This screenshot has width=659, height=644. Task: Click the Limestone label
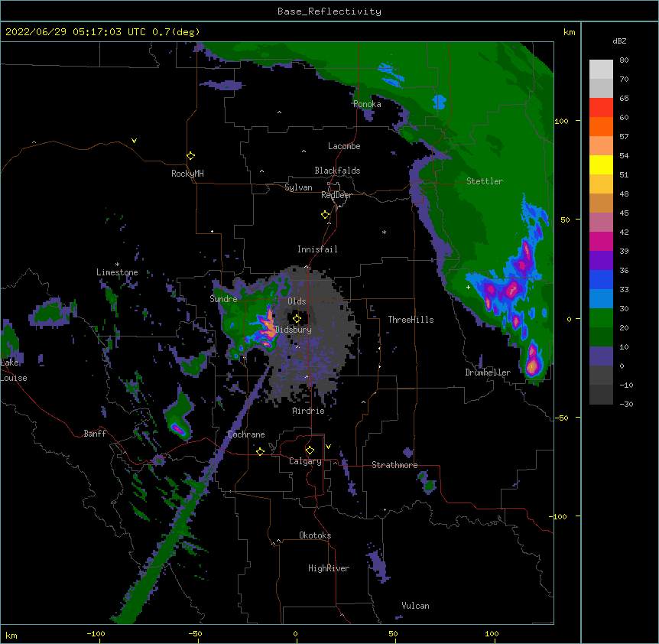[x=117, y=272]
